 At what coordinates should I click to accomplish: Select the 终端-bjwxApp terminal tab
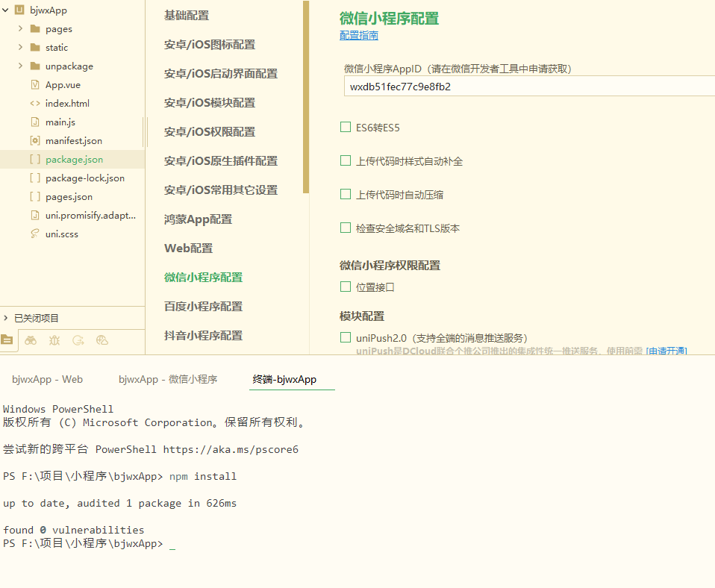(284, 379)
